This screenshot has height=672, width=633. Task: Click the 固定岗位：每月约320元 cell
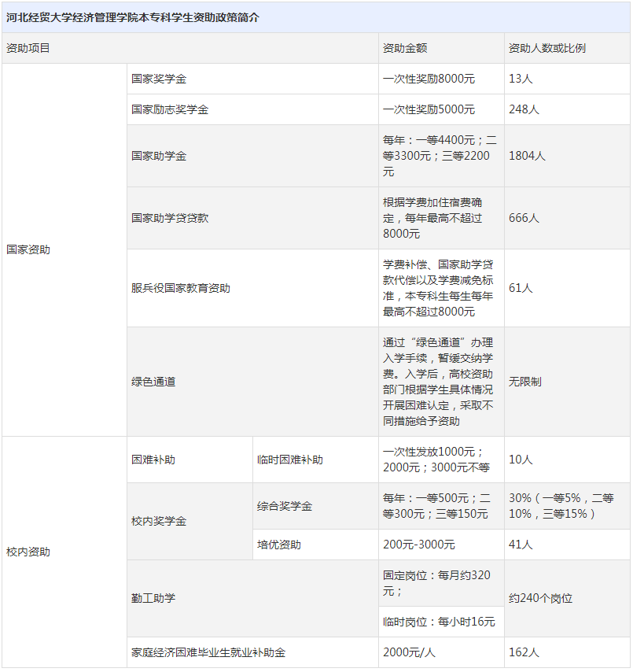[442, 583]
